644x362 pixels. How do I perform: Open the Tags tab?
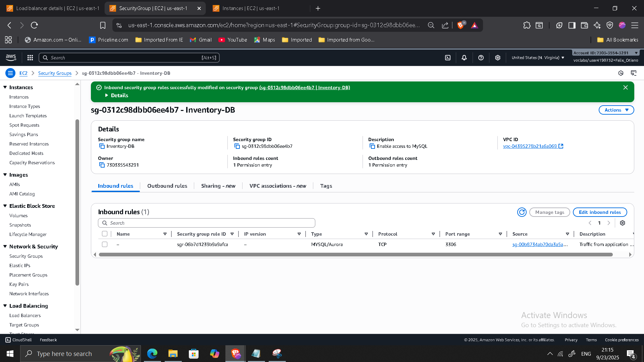326,186
